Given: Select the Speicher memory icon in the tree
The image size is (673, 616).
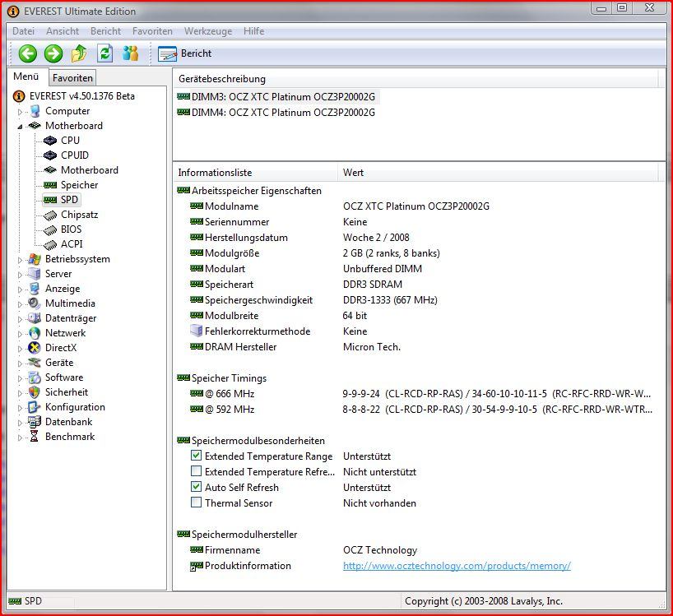Looking at the screenshot, I should (x=50, y=185).
